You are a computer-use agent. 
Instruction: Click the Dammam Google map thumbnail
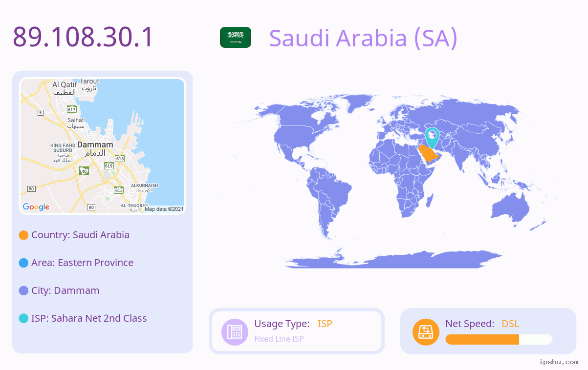pos(103,146)
